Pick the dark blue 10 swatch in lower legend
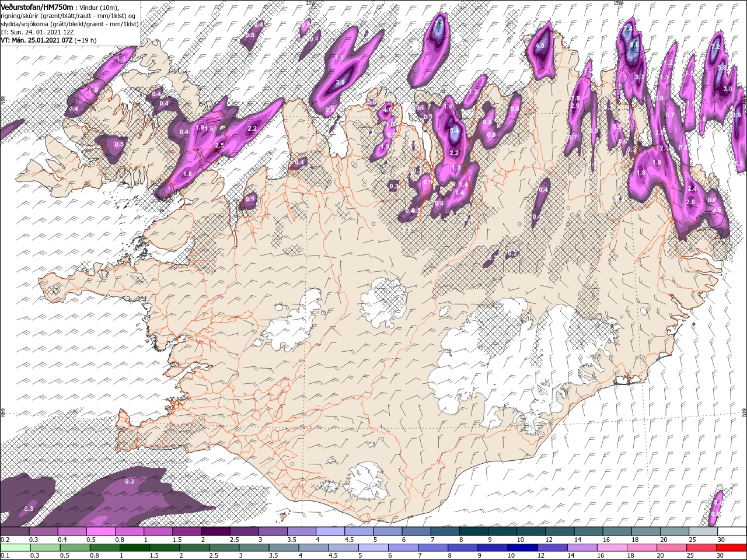747x560 pixels. 523,547
